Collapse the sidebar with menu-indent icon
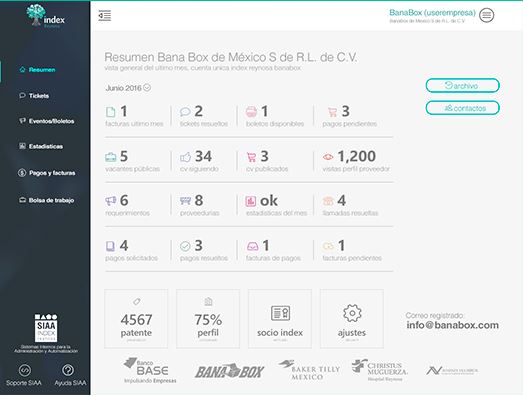 (105, 16)
